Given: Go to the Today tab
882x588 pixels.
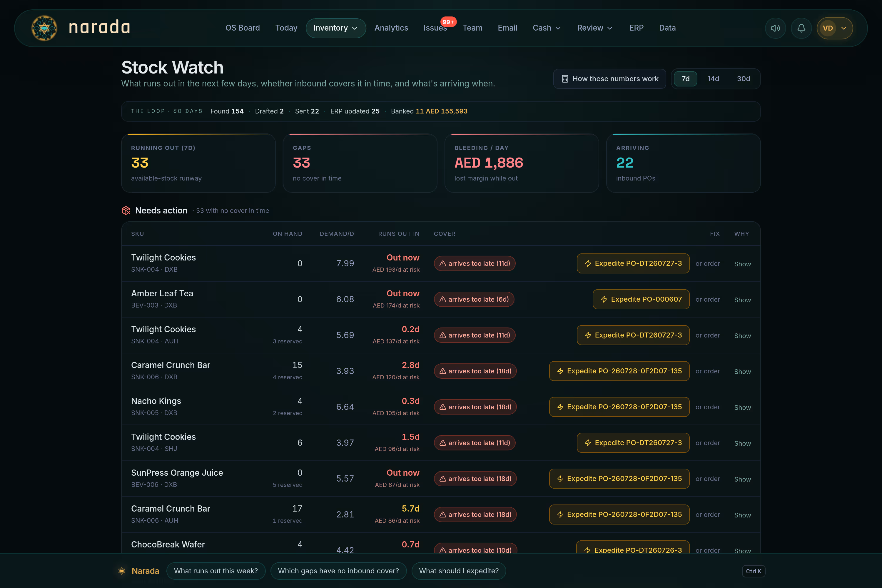Looking at the screenshot, I should point(286,28).
